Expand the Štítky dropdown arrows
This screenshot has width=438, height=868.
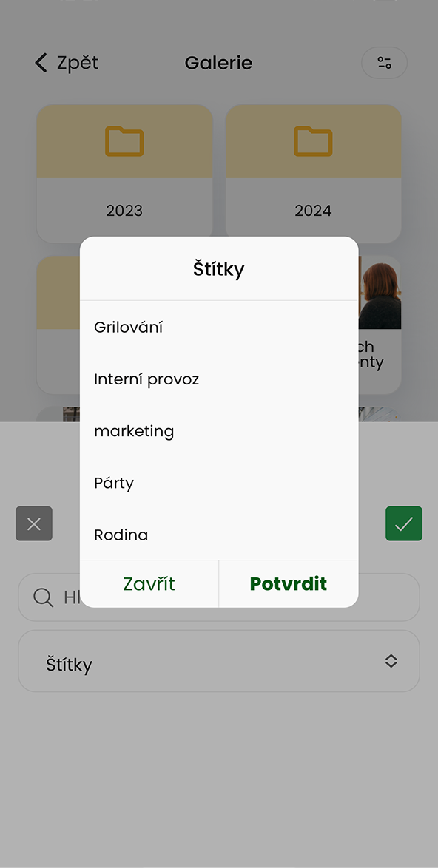pyautogui.click(x=391, y=661)
